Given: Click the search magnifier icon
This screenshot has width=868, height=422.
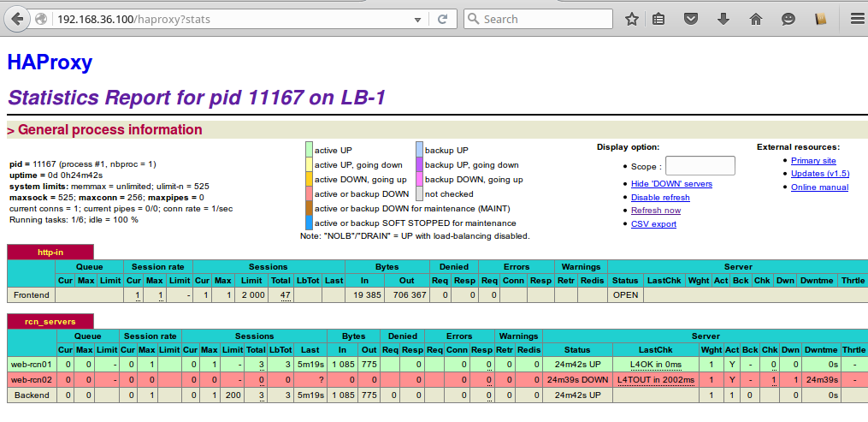Looking at the screenshot, I should click(x=473, y=19).
